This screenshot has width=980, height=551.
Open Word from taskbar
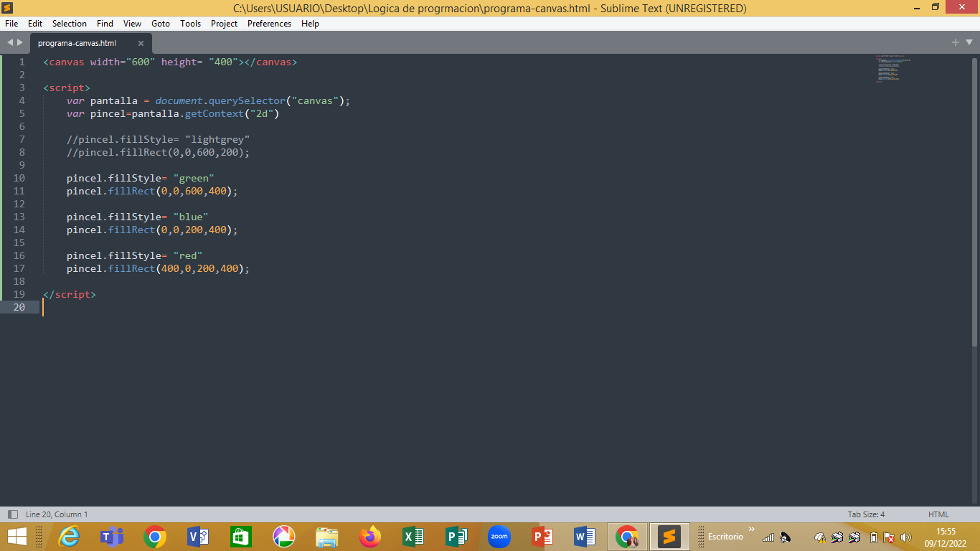point(585,537)
